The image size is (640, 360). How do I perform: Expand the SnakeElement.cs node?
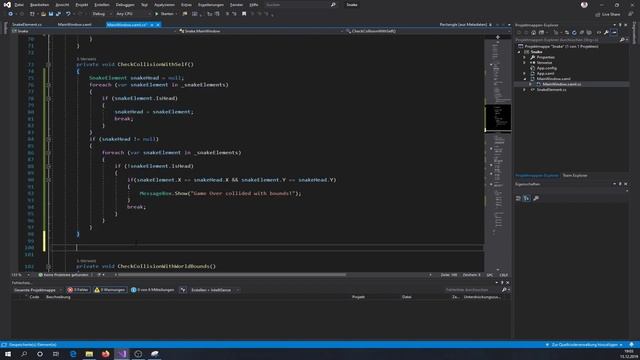tap(524, 89)
